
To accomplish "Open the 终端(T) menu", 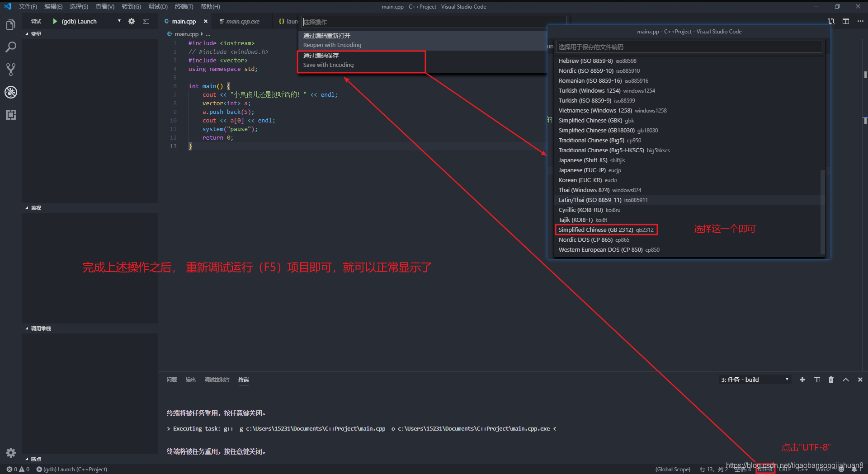I will 184,6.
